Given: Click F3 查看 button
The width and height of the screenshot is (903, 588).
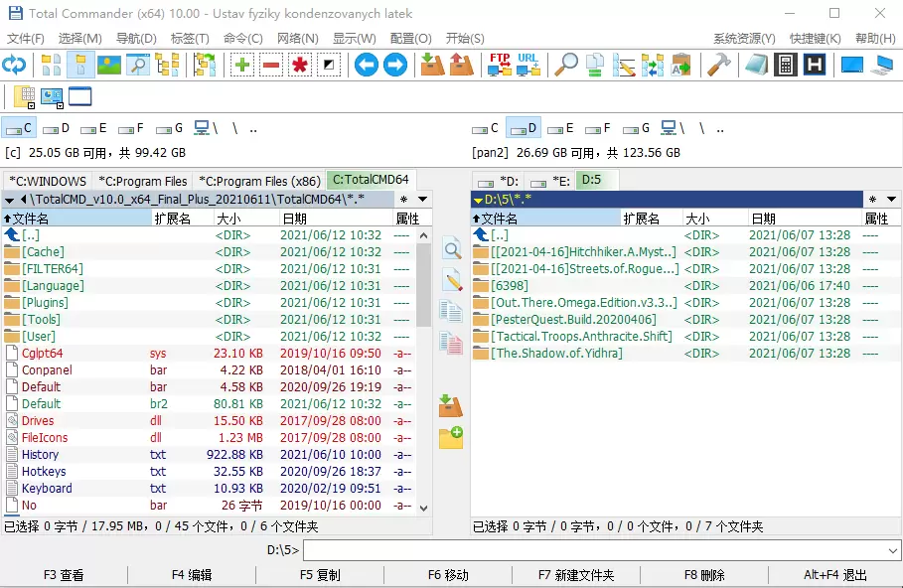Looking at the screenshot, I should click(64, 575).
